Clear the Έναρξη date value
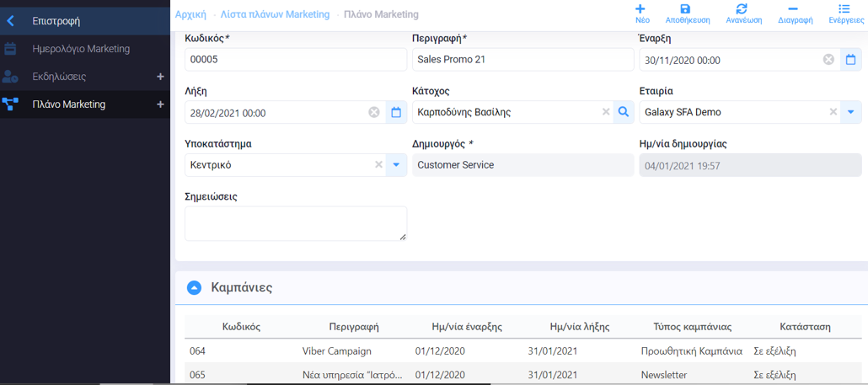 tap(828, 60)
